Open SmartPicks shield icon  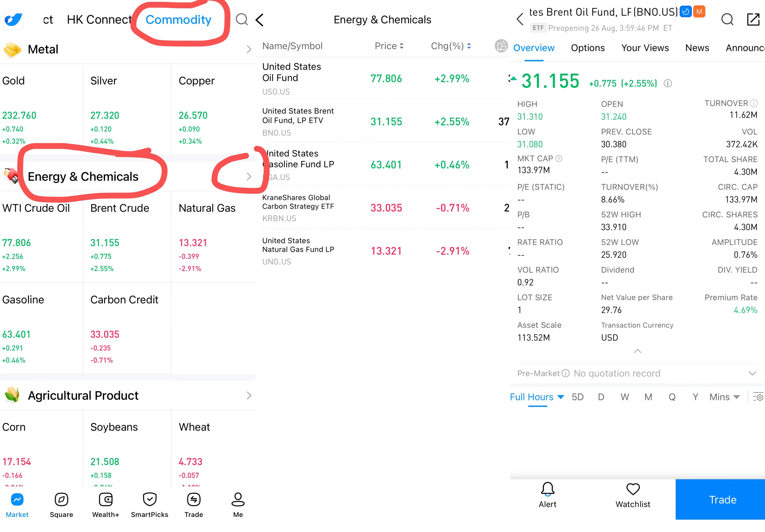[150, 500]
